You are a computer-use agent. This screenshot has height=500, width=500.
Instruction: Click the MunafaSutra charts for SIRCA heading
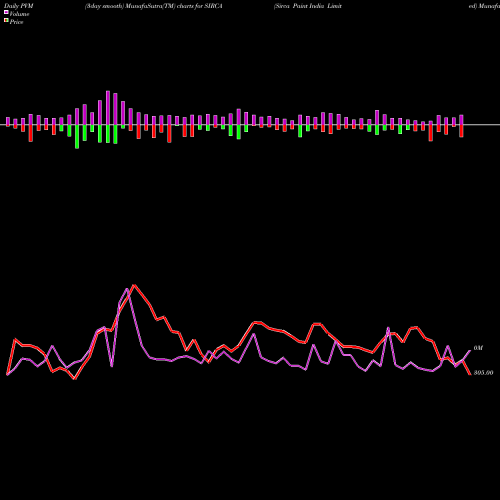point(154,6)
